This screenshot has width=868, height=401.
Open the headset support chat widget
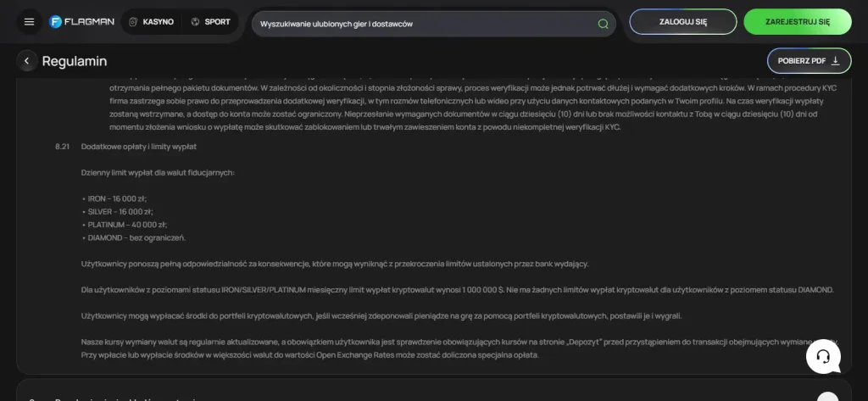pos(823,356)
